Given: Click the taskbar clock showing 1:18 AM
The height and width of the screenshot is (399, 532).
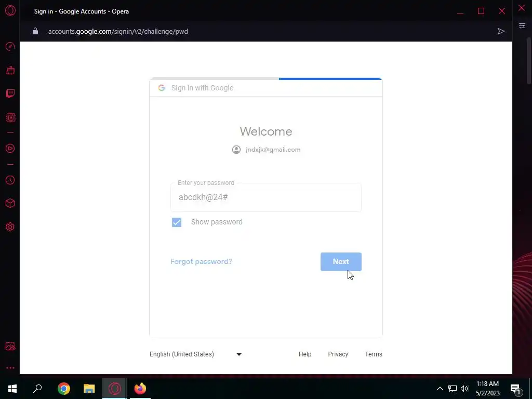Looking at the screenshot, I should 487,389.
